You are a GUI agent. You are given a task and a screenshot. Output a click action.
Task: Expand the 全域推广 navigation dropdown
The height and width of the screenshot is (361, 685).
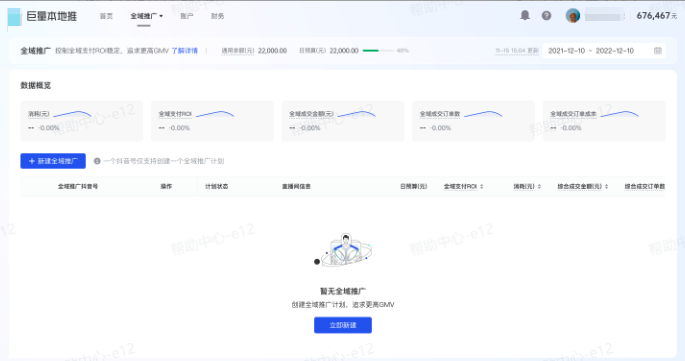point(146,16)
